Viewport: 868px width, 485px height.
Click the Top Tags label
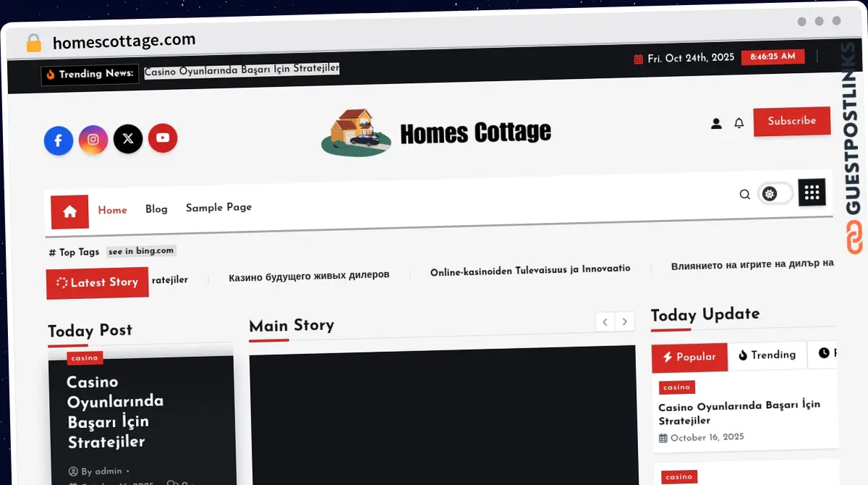click(x=74, y=253)
